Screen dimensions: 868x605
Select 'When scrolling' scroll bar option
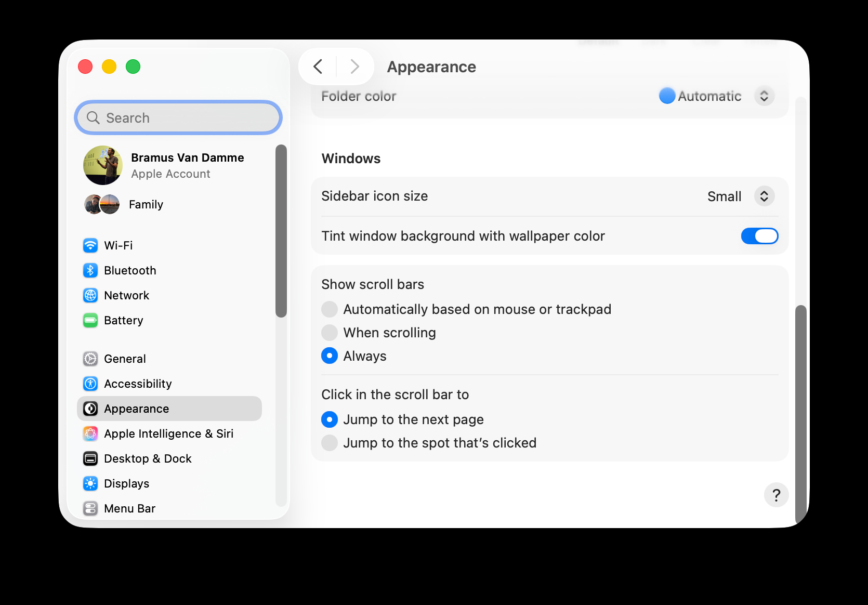tap(330, 333)
